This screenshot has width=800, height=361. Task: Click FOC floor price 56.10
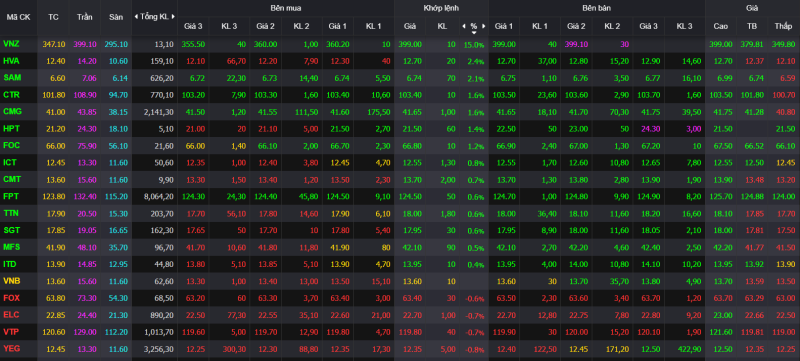(117, 145)
